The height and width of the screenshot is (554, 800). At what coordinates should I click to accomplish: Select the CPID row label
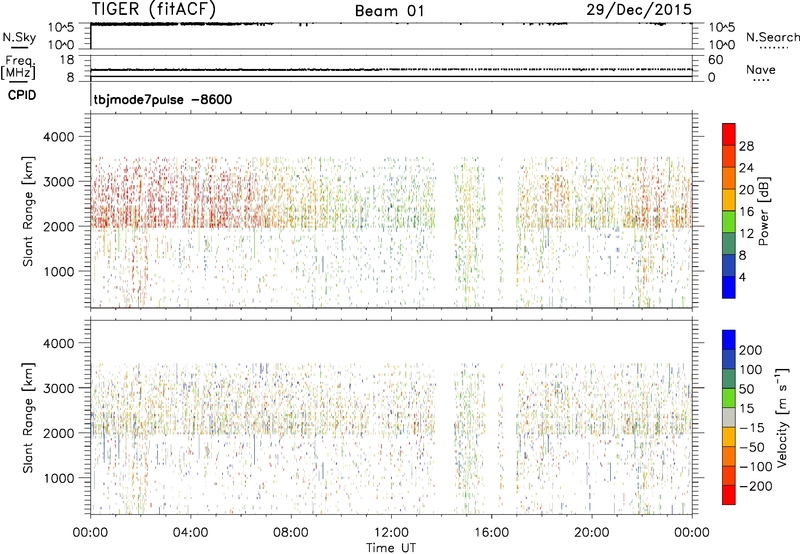click(x=22, y=95)
